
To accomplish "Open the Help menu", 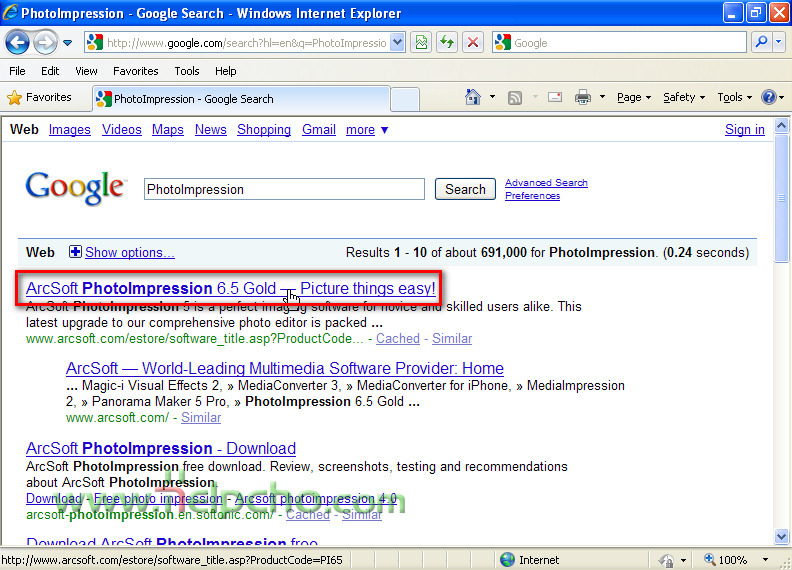I will pyautogui.click(x=225, y=71).
